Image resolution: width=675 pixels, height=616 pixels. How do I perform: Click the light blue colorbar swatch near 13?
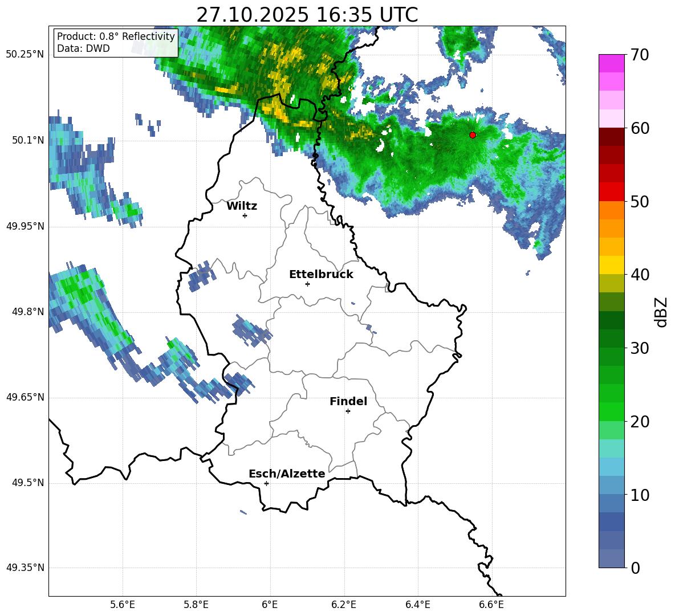611,467
